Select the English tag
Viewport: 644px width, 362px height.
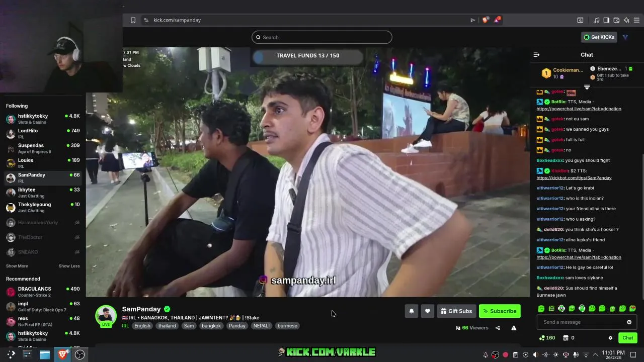[x=142, y=326]
